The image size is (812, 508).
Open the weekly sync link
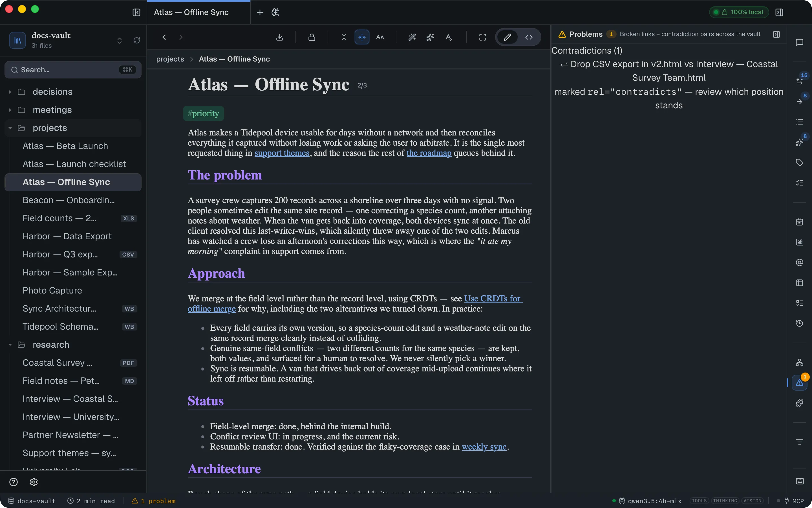[484, 446]
